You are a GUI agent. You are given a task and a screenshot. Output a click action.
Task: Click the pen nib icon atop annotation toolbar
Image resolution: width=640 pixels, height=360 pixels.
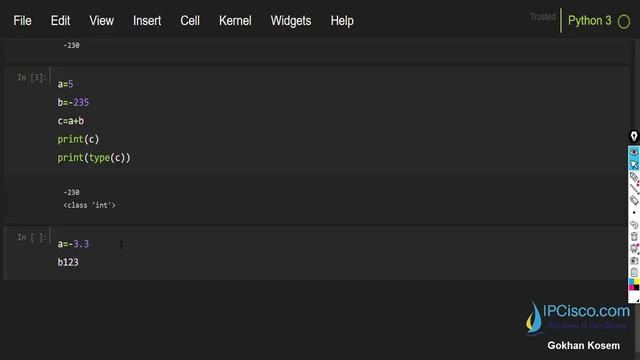(634, 136)
